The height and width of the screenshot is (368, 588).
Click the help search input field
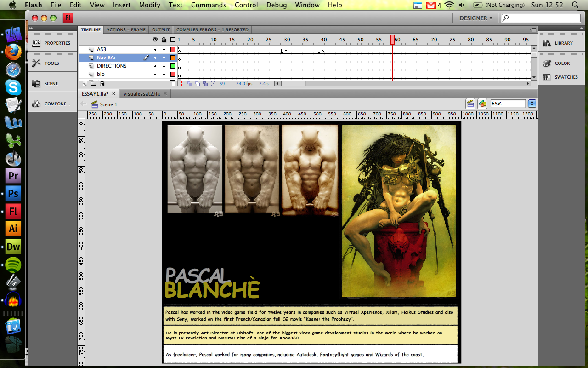(x=541, y=18)
